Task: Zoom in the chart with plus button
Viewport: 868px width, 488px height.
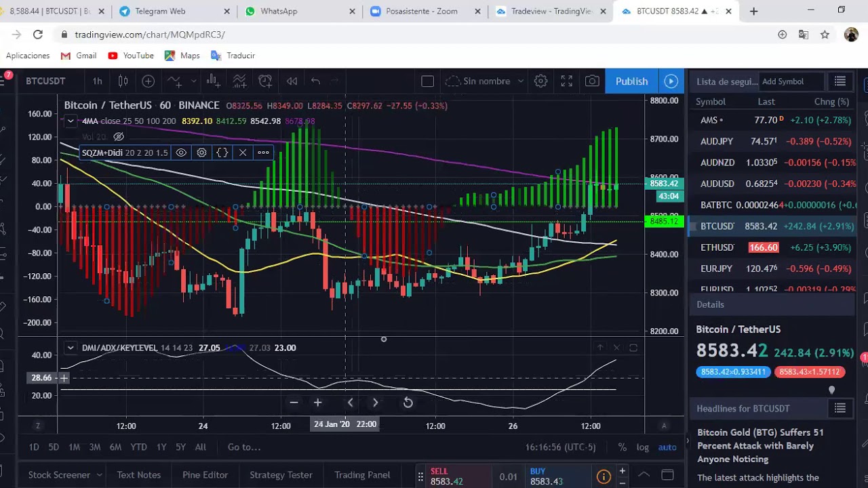Action: point(317,403)
